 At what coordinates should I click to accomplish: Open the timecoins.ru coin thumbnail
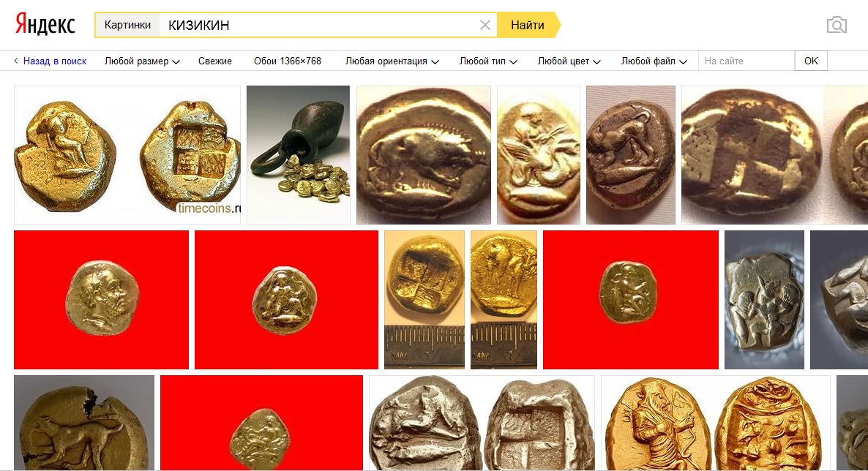tap(127, 155)
